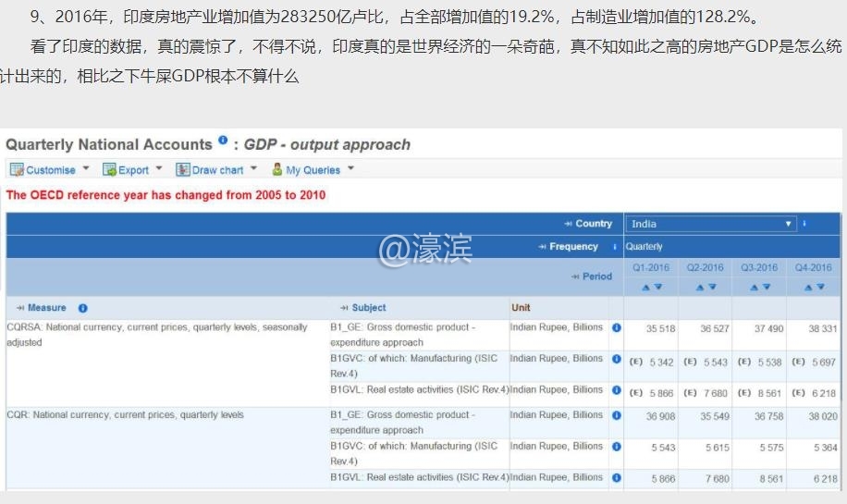
Task: Click the manufacturing value 5 342
Action: tap(662, 363)
